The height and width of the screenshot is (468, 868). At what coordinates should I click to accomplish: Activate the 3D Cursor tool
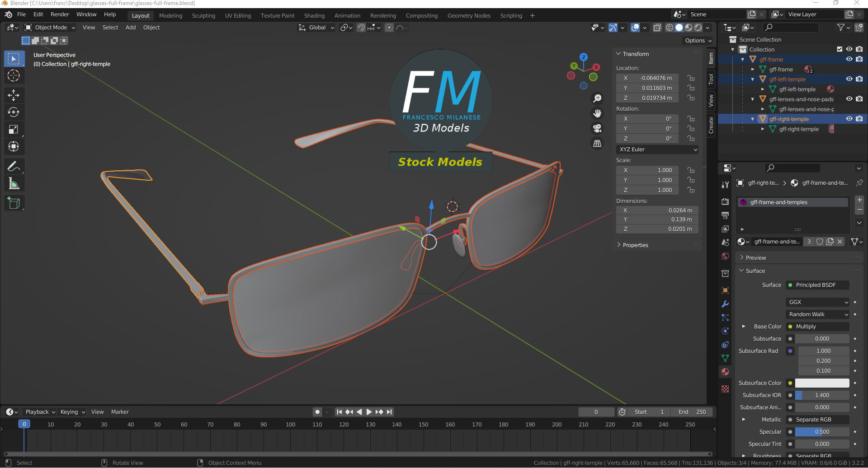tap(14, 76)
